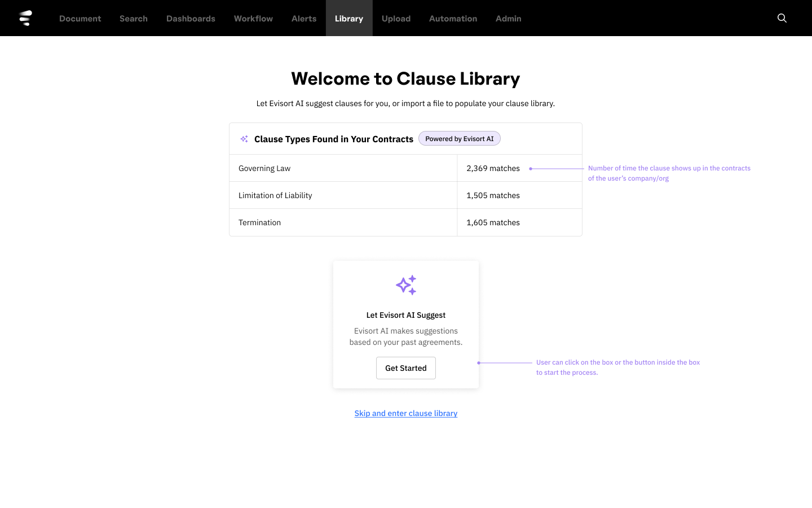Open the Admin panel

[508, 18]
